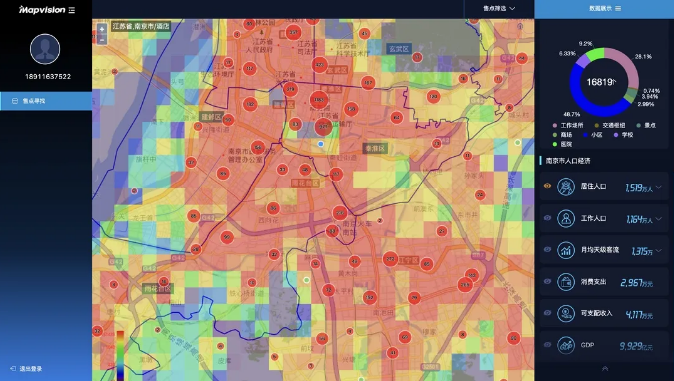Show the 可支配收入 layer via eye icon
Image resolution: width=674 pixels, height=381 pixels.
pyautogui.click(x=547, y=313)
